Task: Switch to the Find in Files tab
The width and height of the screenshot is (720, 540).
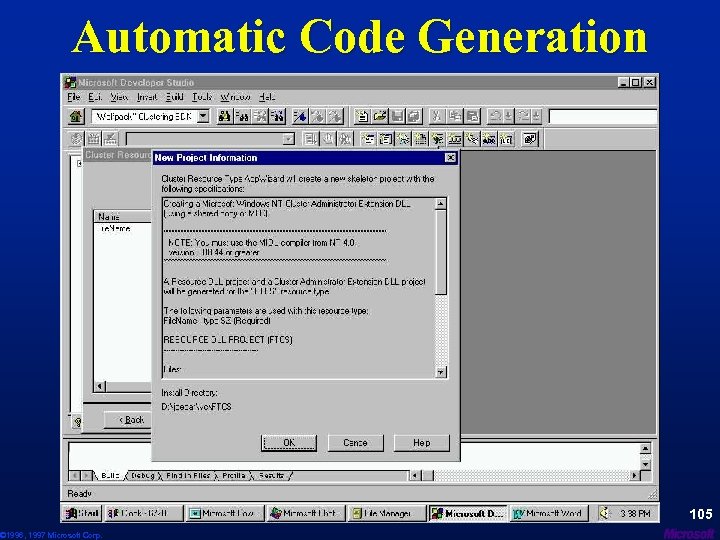Action: pyautogui.click(x=187, y=476)
